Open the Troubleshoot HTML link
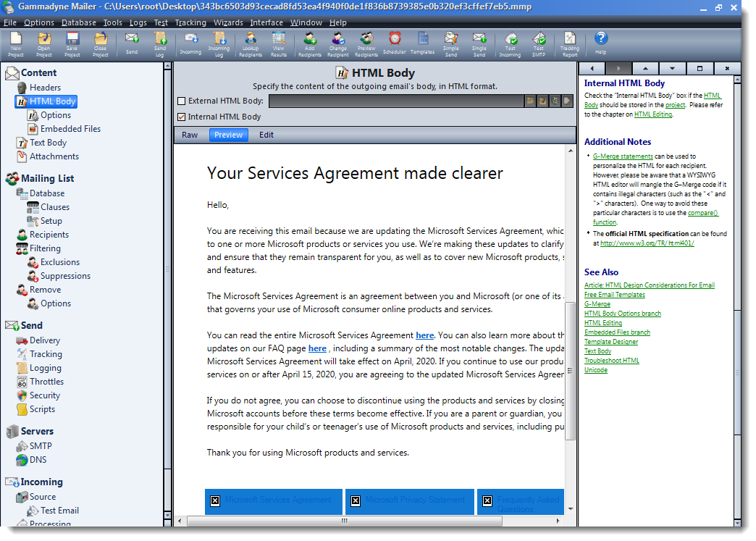Screen dimensions: 756x541 612,361
